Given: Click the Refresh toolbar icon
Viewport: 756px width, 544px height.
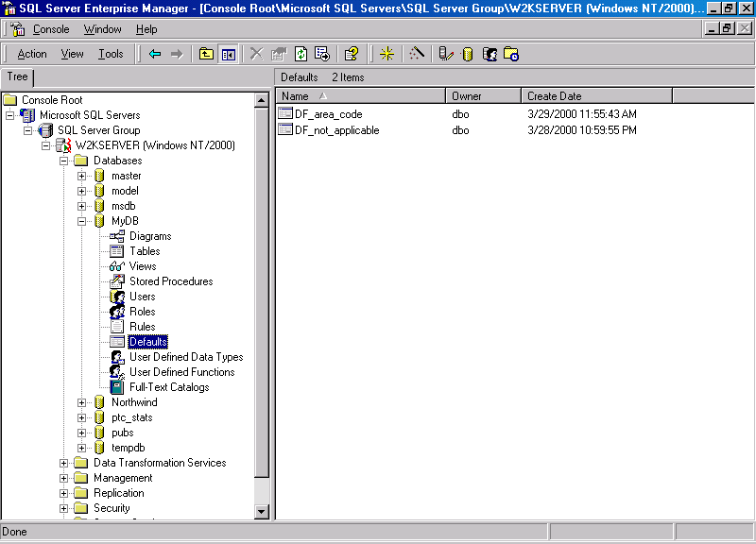Looking at the screenshot, I should pyautogui.click(x=301, y=54).
